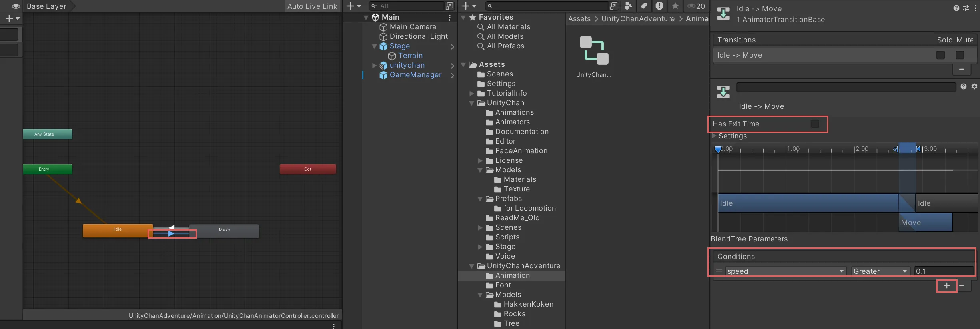
Task: Check Mute for Idle -> Move transition
Action: tap(960, 55)
